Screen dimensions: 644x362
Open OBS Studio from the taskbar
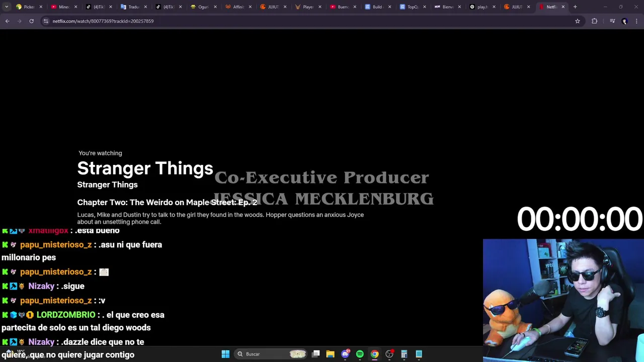389,354
